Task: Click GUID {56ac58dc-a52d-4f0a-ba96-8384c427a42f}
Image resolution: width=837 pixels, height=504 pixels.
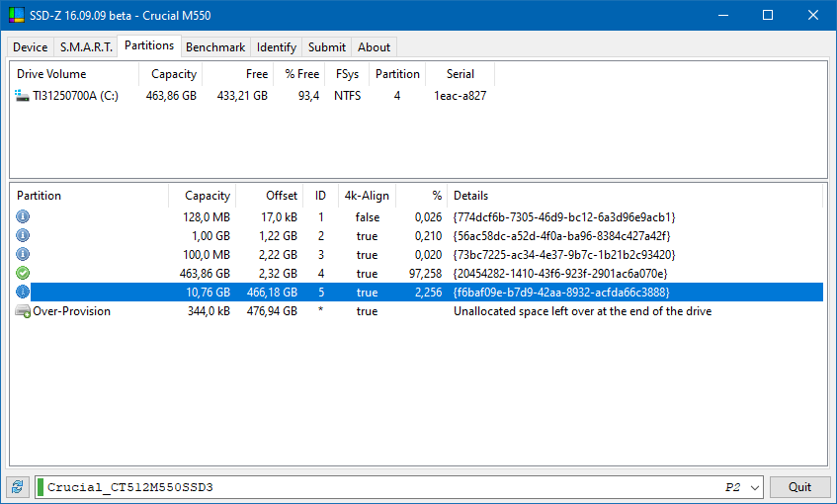Action: click(x=561, y=236)
